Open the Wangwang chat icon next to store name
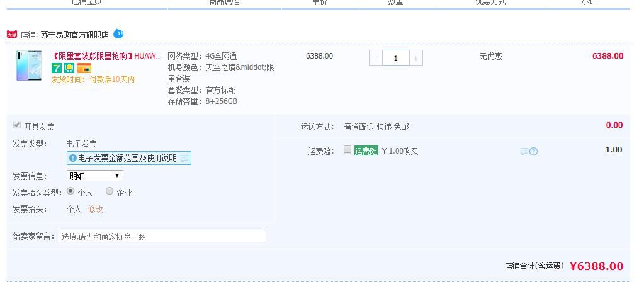 pyautogui.click(x=118, y=33)
